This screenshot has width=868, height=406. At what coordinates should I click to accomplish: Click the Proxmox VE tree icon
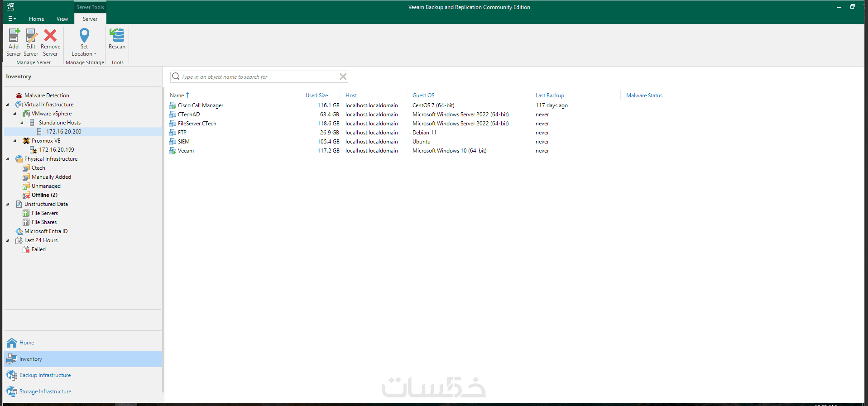(26, 141)
